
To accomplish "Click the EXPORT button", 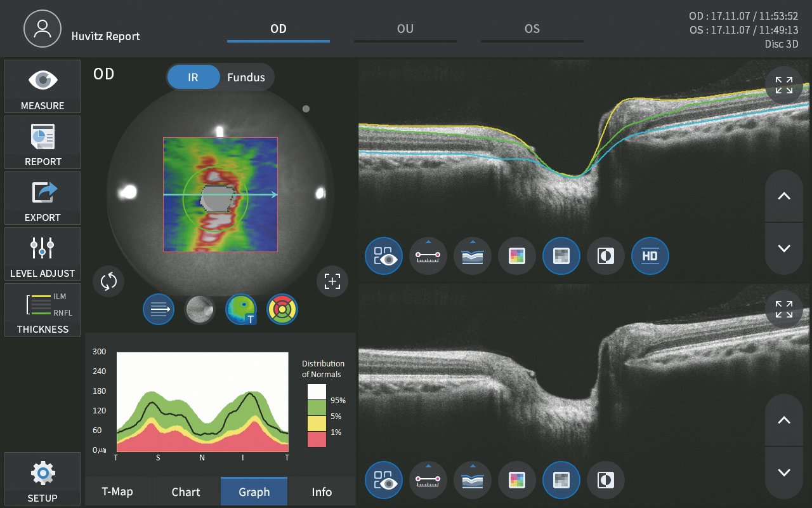I will click(x=43, y=198).
